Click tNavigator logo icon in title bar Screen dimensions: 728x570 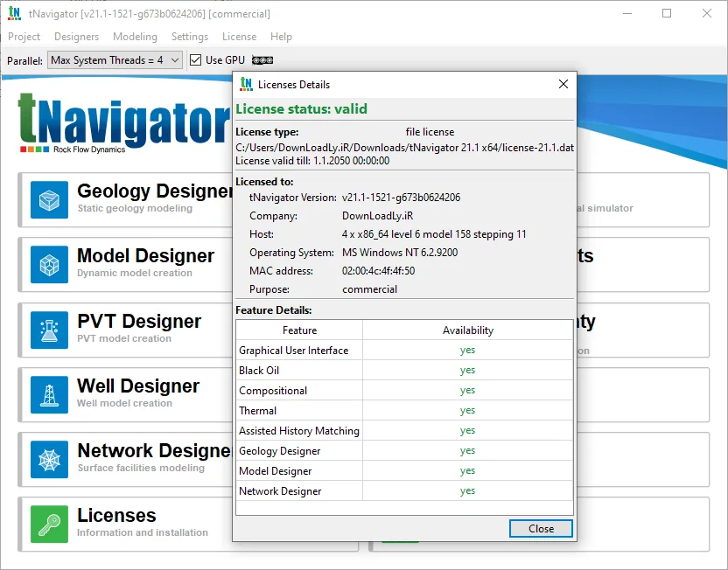pos(14,13)
